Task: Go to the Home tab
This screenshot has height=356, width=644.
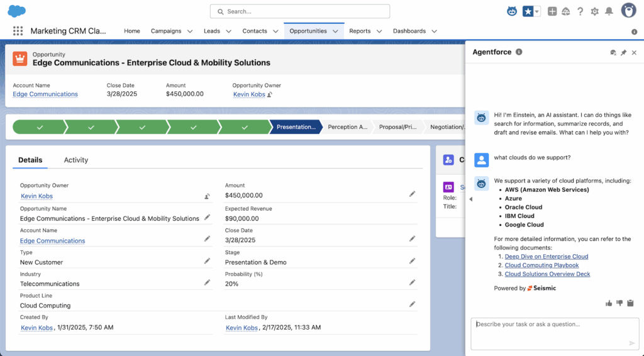Action: (132, 31)
